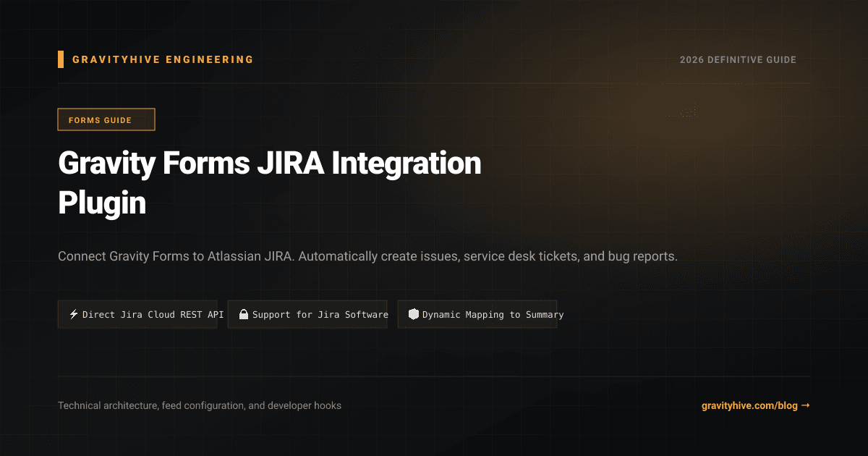Click the lightning bolt icon
Viewport: 868px width, 456px height.
[x=74, y=315]
